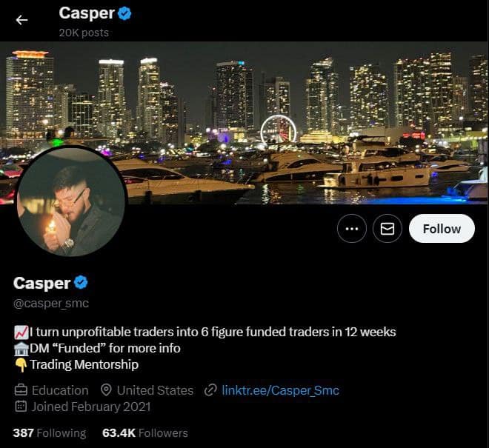Select the @casper_smc handle text

tap(51, 304)
